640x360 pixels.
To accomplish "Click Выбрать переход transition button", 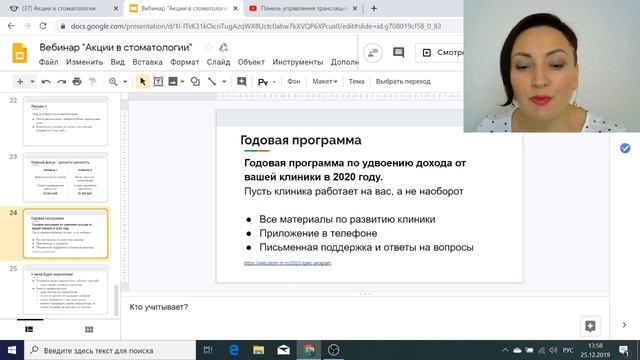I will pos(403,82).
